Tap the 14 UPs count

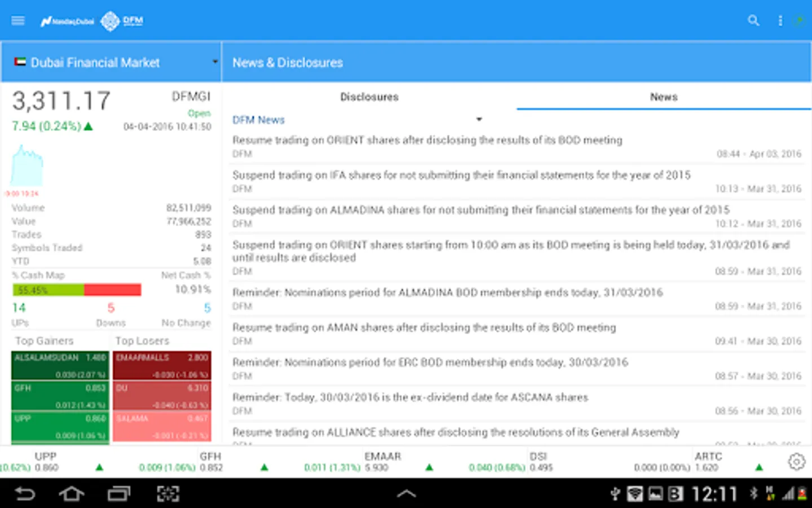[19, 308]
